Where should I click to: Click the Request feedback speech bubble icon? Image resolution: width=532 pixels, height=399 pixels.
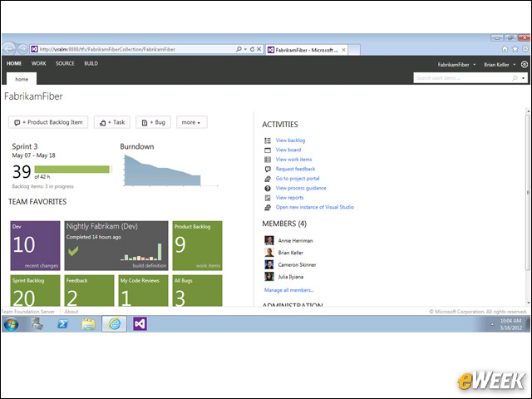(268, 169)
